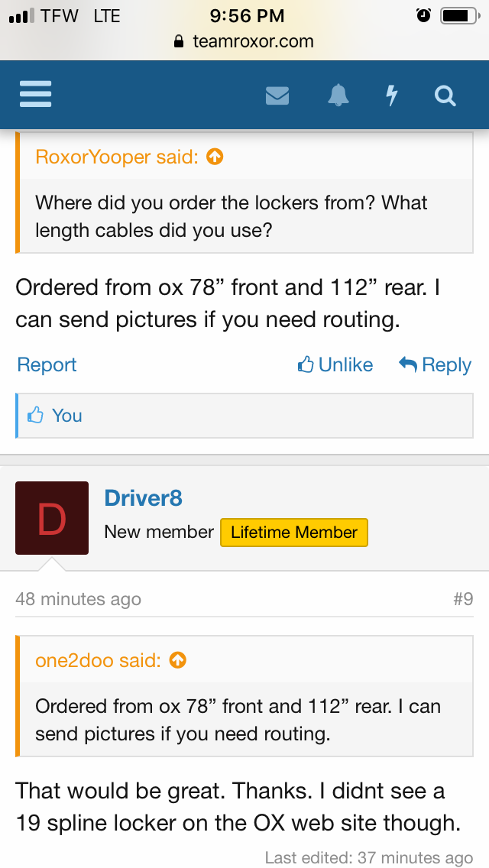Viewport: 489px width, 868px height.
Task: Tap the thumbs-up icon in likes bar
Action: (35, 416)
